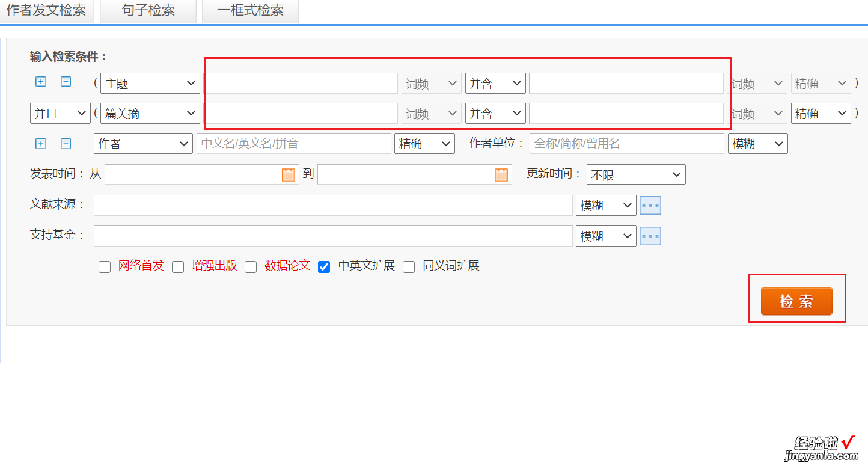
Task: Add an author row with the plus icon beside 作者
Action: [x=41, y=144]
